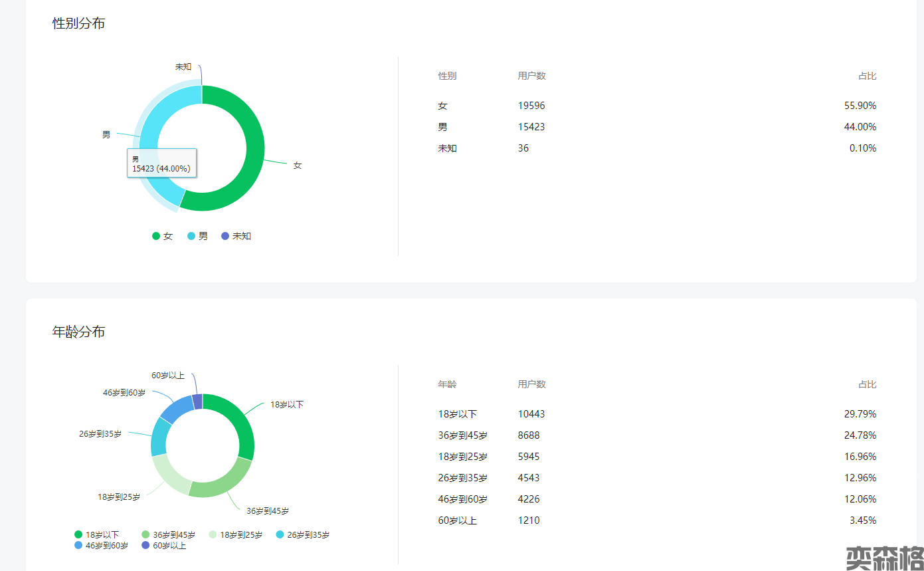Viewport: 924px width, 571px height.
Task: Toggle the 60岁以上 entry in age legend
Action: 163,546
